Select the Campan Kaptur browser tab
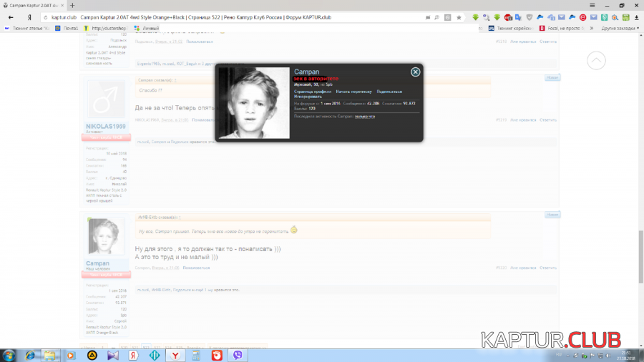The image size is (644, 362). coord(33,5)
